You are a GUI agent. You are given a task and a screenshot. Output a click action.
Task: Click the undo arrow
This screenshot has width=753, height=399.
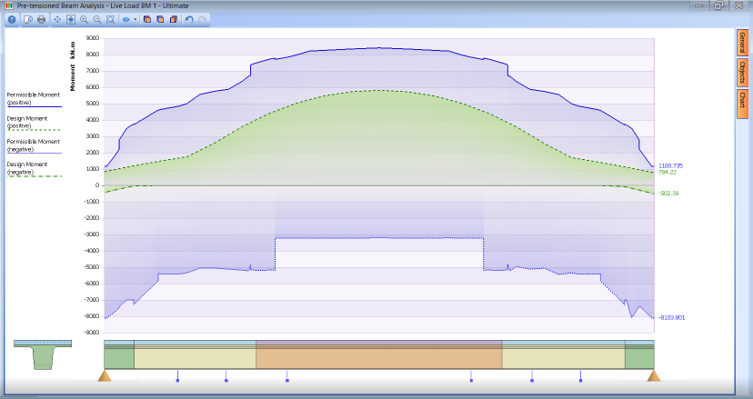point(189,20)
